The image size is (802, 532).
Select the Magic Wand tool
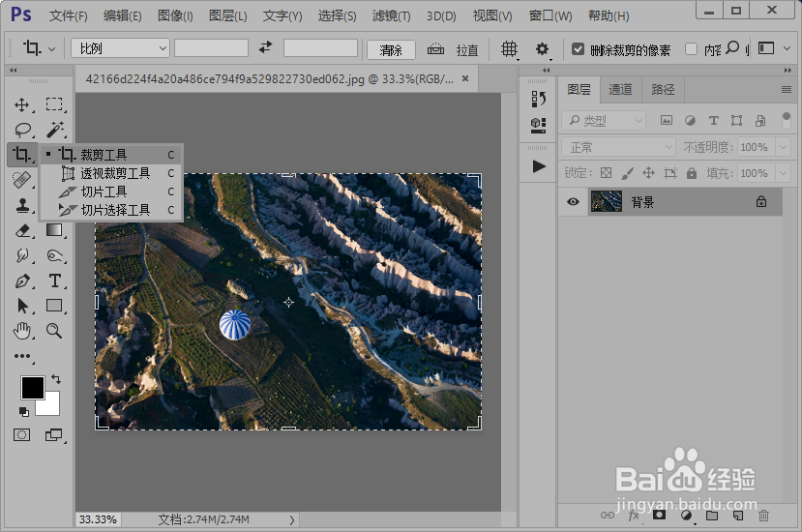[55, 130]
